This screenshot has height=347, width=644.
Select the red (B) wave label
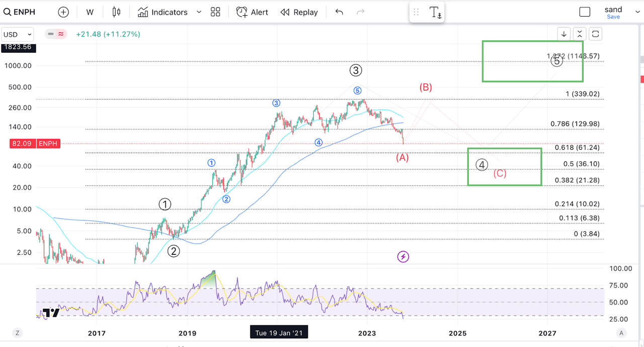coord(426,87)
